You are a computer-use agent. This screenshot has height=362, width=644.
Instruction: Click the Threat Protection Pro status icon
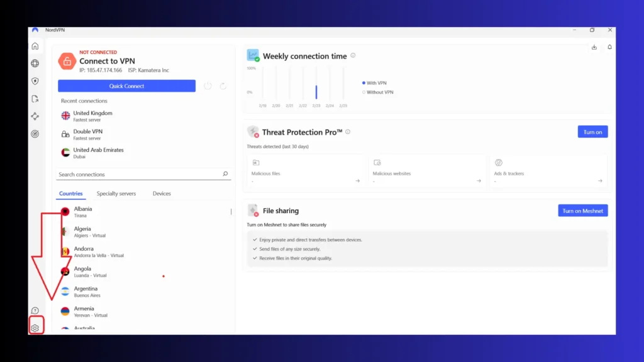click(x=253, y=132)
